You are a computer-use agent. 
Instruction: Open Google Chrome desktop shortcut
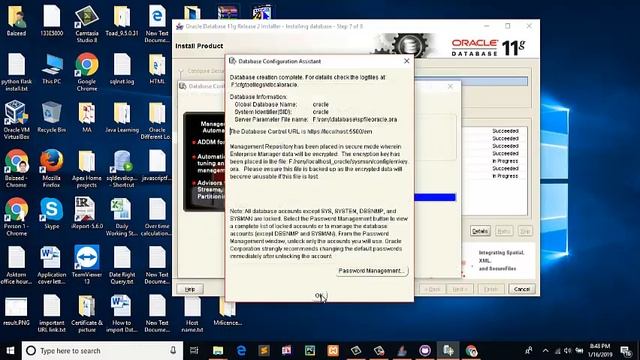pyautogui.click(x=87, y=72)
